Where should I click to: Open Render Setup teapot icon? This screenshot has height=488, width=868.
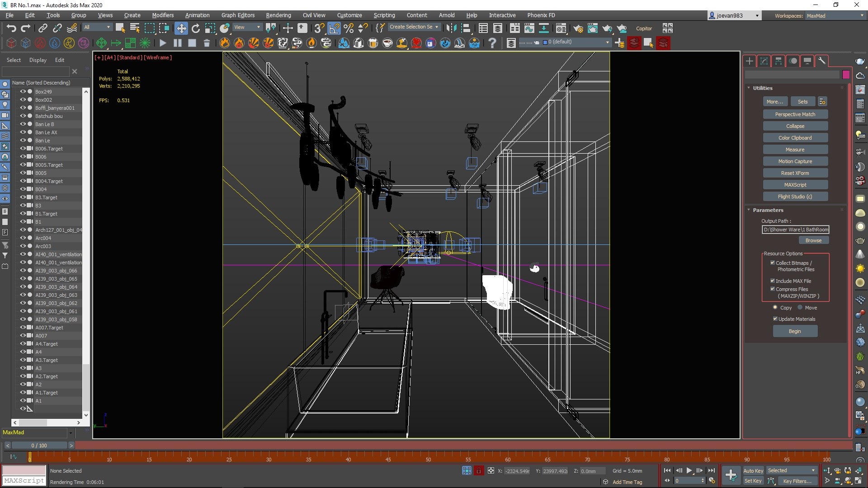[x=578, y=28]
